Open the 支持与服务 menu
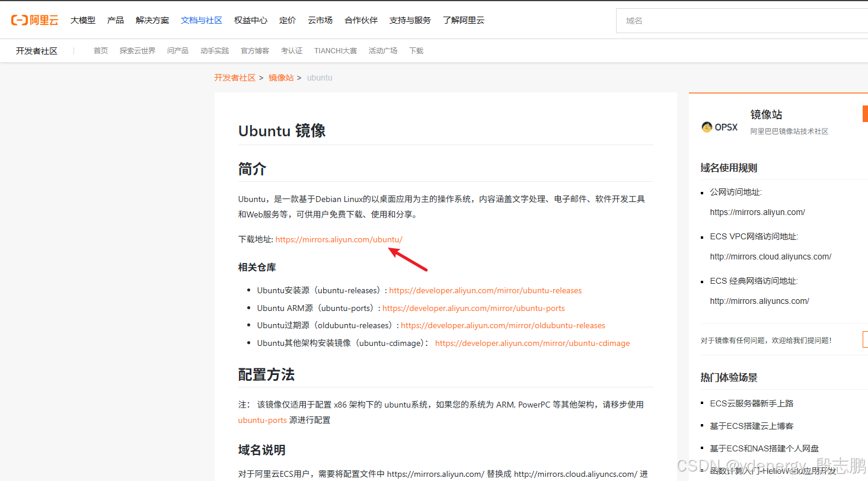Image resolution: width=868 pixels, height=481 pixels. [410, 20]
